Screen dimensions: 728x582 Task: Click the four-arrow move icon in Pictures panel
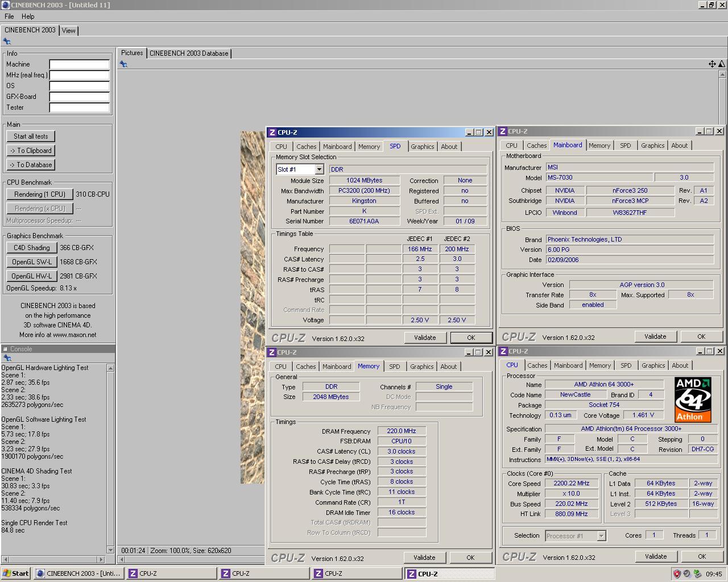pyautogui.click(x=712, y=64)
